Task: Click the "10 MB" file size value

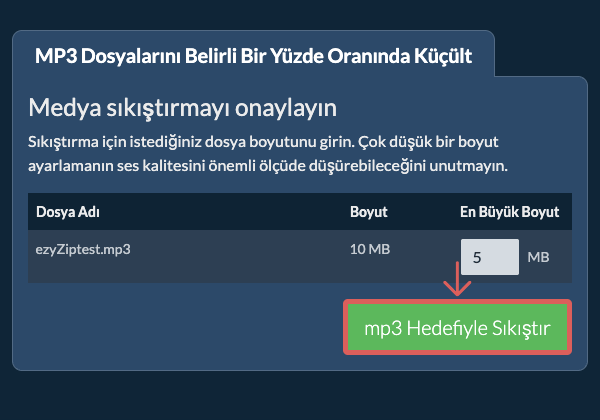Action: 370,249
